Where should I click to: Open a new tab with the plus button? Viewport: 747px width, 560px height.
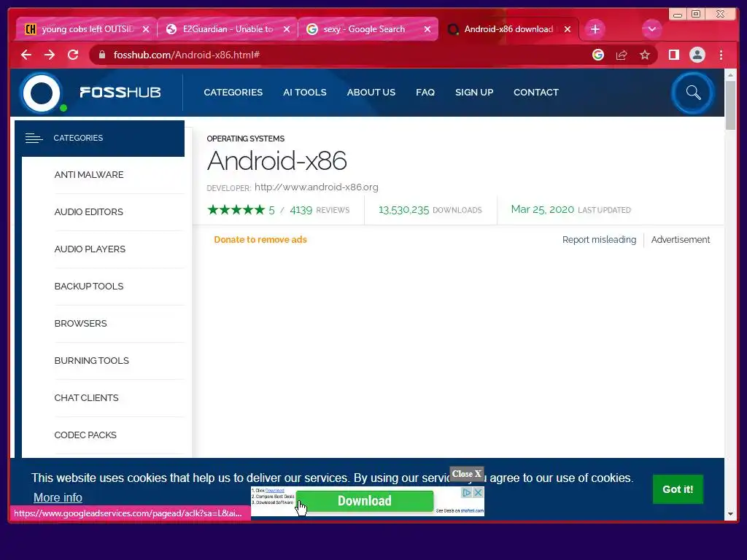point(595,29)
